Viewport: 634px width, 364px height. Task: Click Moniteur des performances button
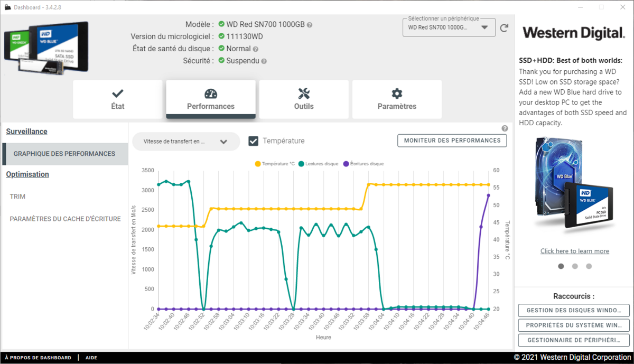[452, 141]
